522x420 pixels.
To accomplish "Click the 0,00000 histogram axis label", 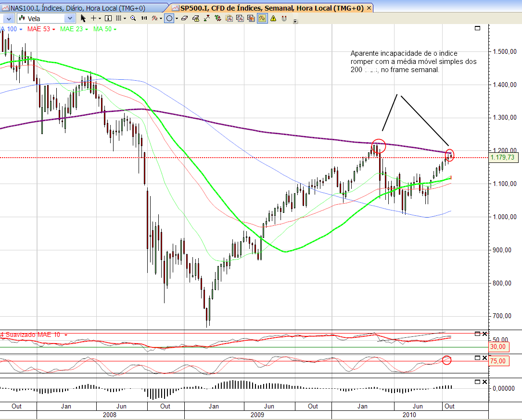I will (x=504, y=388).
